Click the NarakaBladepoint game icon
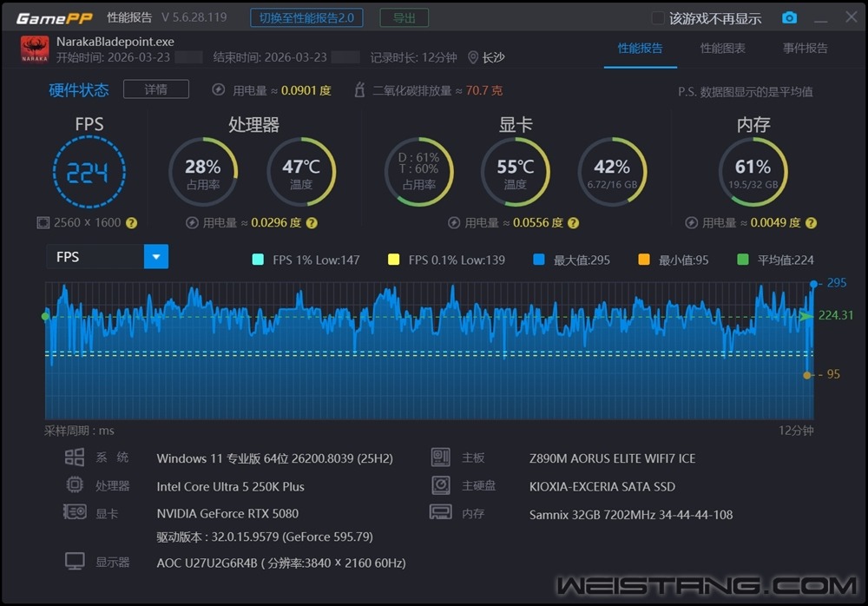This screenshot has height=606, width=868. pyautogui.click(x=35, y=49)
